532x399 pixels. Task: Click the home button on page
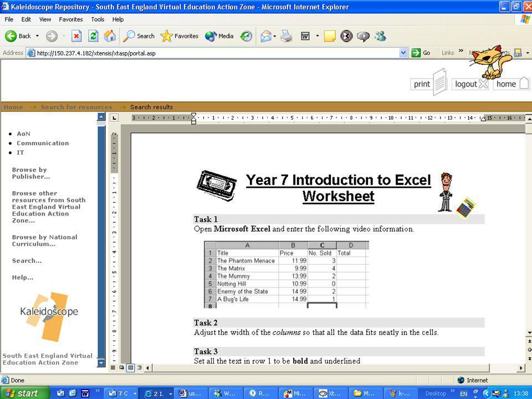coord(511,84)
